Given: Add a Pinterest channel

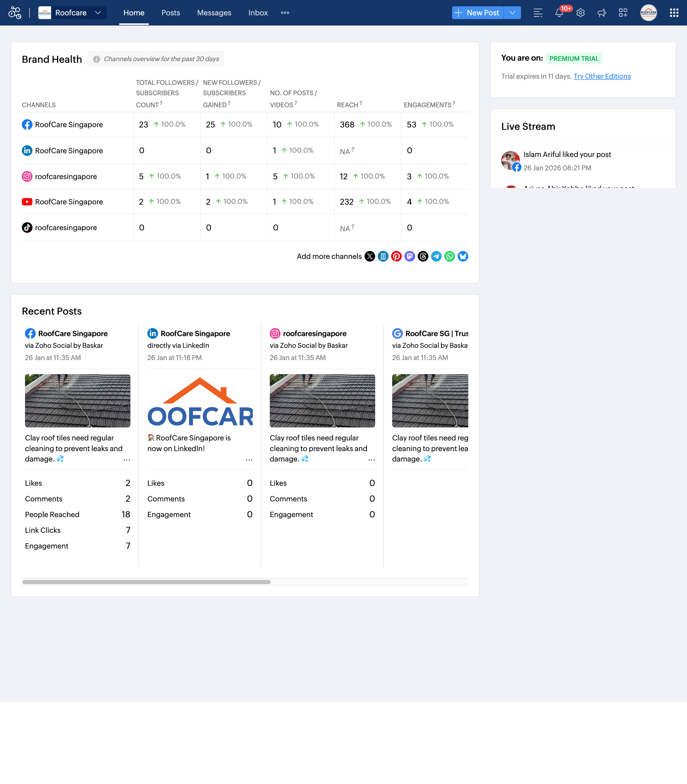Looking at the screenshot, I should (397, 256).
